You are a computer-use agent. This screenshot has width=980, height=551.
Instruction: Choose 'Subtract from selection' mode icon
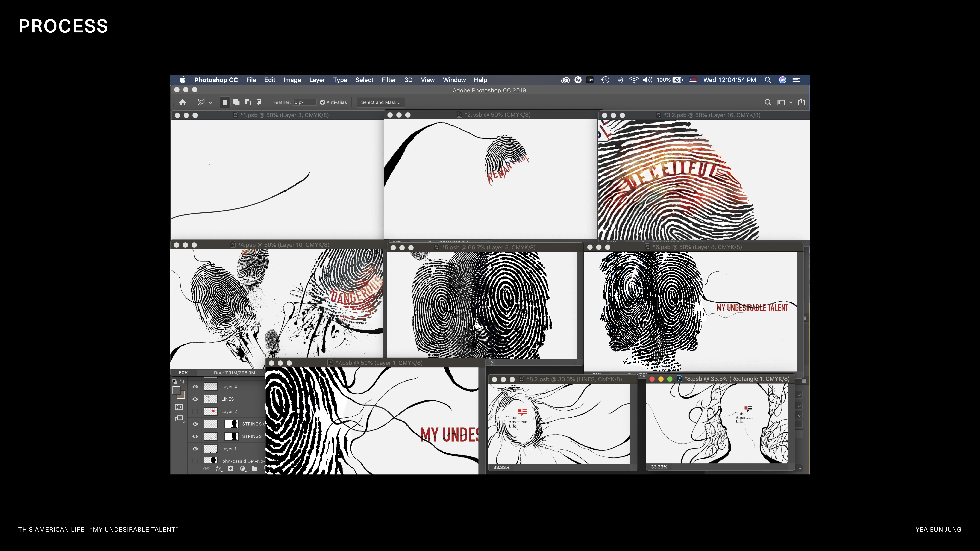(x=248, y=102)
